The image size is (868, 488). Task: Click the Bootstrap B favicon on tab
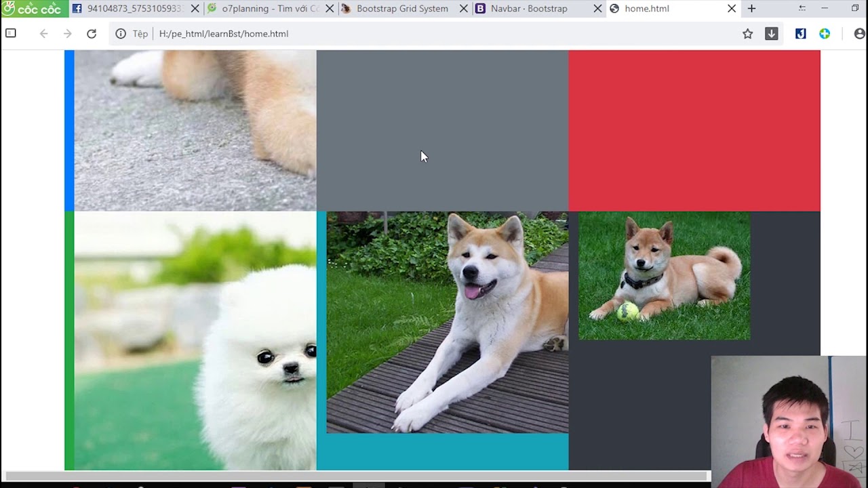click(x=480, y=9)
